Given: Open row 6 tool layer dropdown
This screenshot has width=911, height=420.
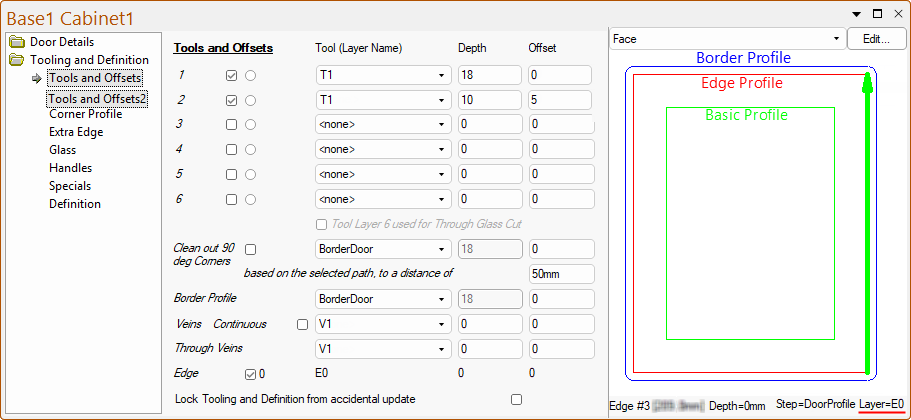Looking at the screenshot, I should tap(383, 199).
